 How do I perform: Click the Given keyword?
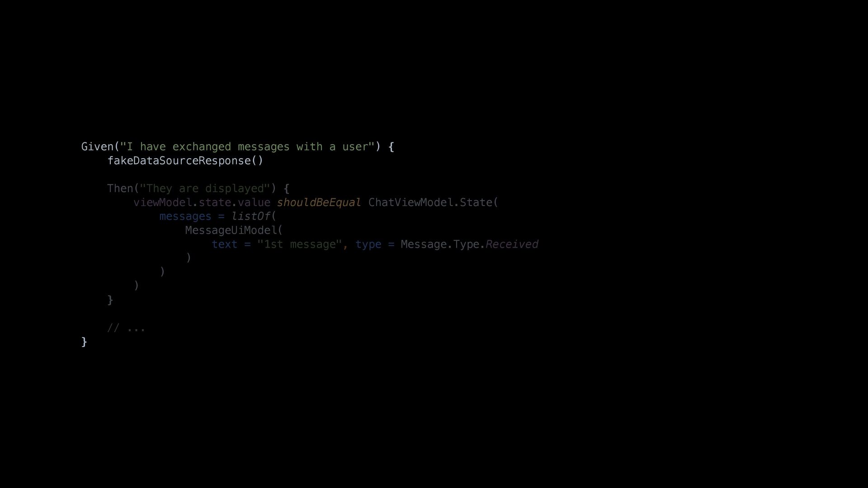pos(97,147)
